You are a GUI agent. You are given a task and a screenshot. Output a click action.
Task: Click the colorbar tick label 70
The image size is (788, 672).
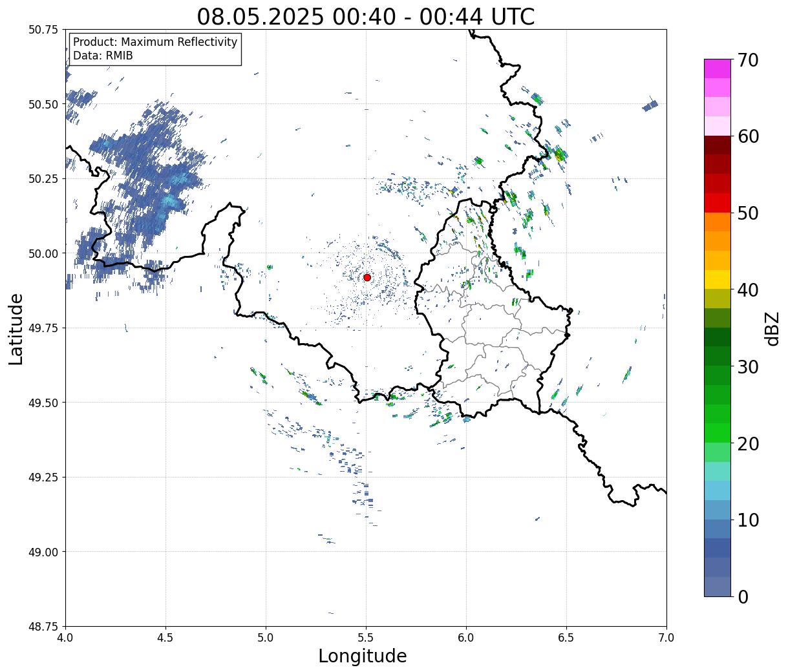coord(748,60)
